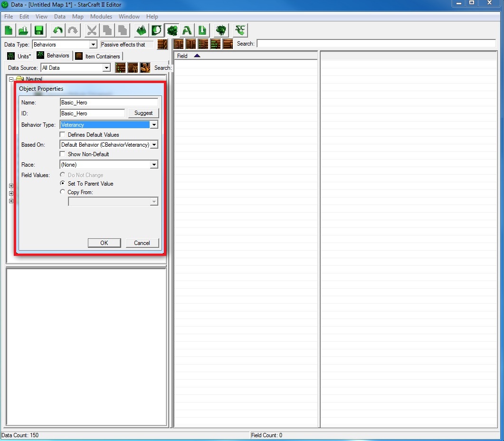Open the Import module (down arrow icon)
The width and height of the screenshot is (504, 441).
pyautogui.click(x=202, y=30)
